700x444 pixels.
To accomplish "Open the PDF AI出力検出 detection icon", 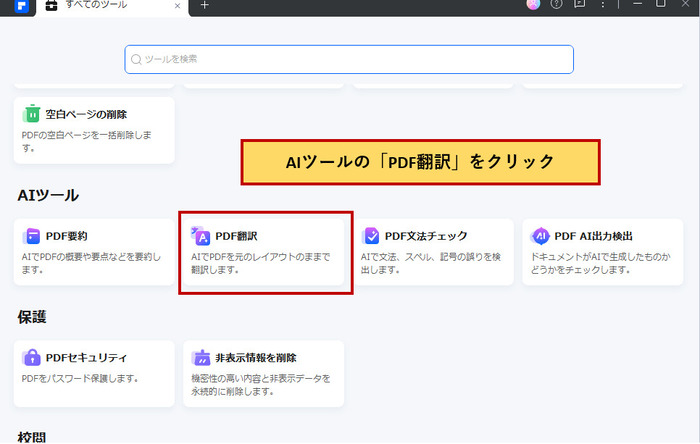I will [x=540, y=236].
